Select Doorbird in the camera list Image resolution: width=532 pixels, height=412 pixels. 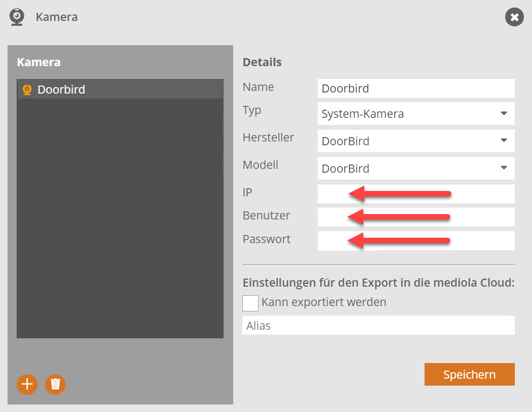(x=120, y=89)
